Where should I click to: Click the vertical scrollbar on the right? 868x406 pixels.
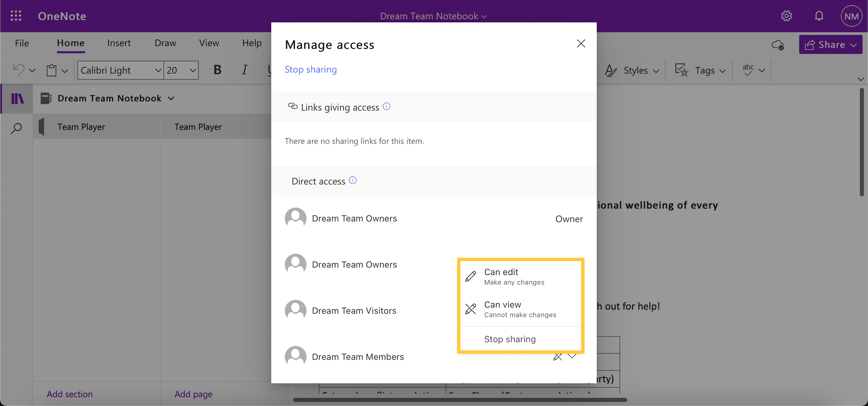(x=862, y=142)
